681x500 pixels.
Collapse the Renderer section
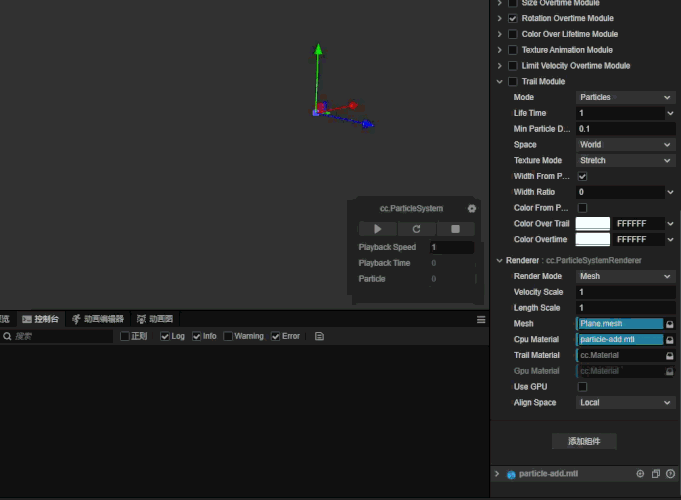pyautogui.click(x=499, y=261)
